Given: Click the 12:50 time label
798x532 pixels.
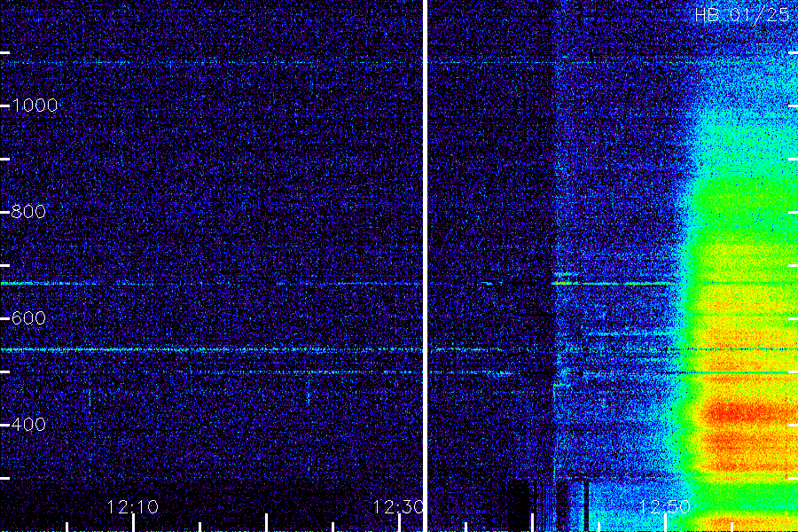Looking at the screenshot, I should click(x=665, y=506).
